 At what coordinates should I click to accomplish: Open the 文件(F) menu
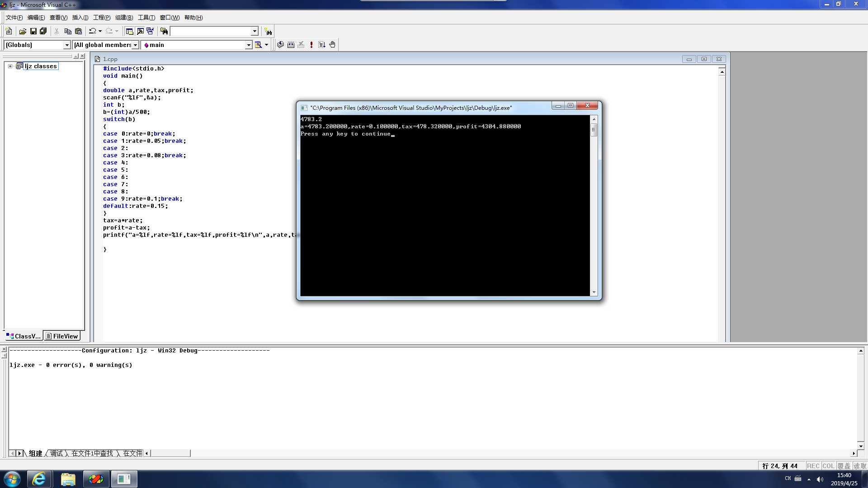14,18
